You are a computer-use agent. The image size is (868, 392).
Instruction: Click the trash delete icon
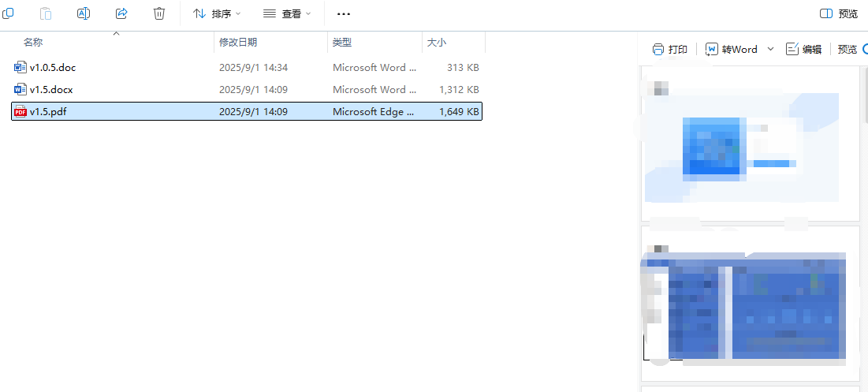159,13
